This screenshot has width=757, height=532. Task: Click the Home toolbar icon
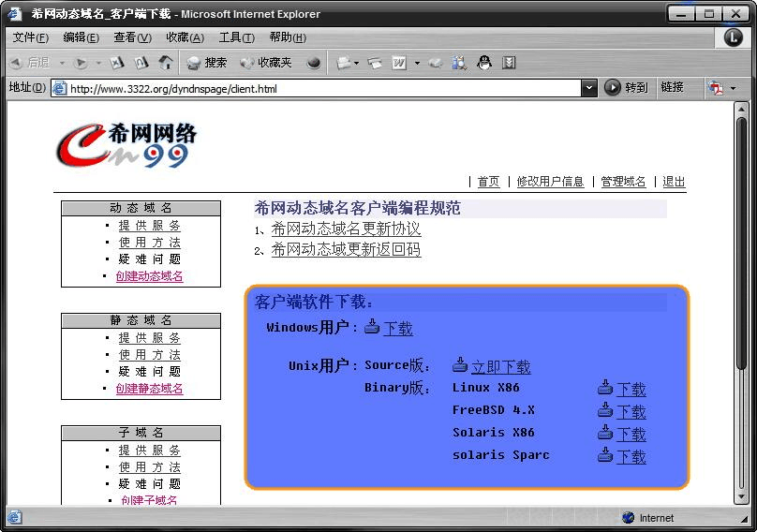tap(166, 63)
